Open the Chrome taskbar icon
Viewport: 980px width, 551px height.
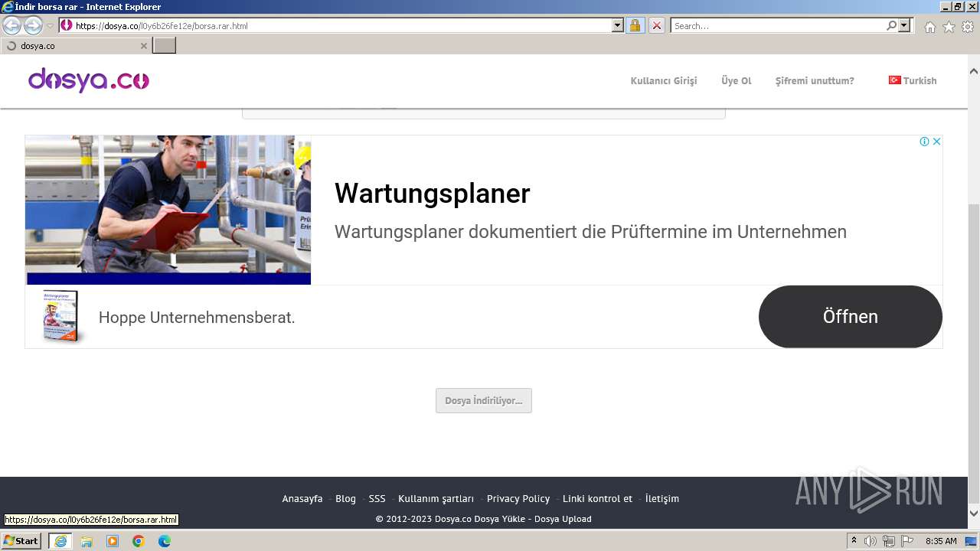click(x=139, y=541)
